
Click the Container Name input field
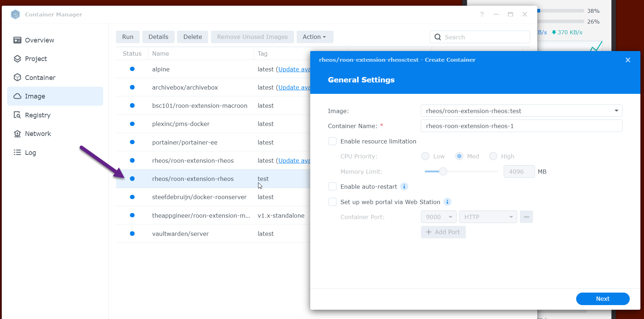pos(522,126)
